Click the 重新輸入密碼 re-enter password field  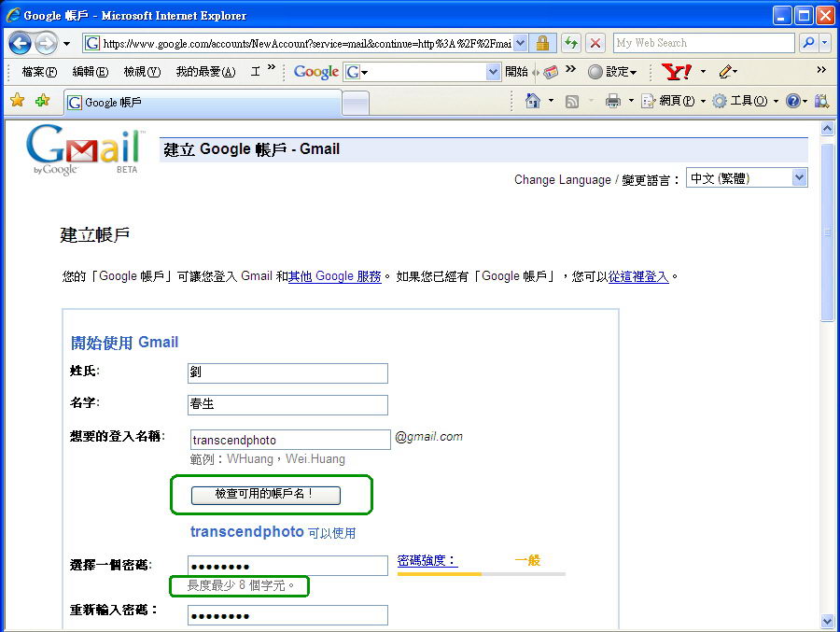(x=287, y=615)
